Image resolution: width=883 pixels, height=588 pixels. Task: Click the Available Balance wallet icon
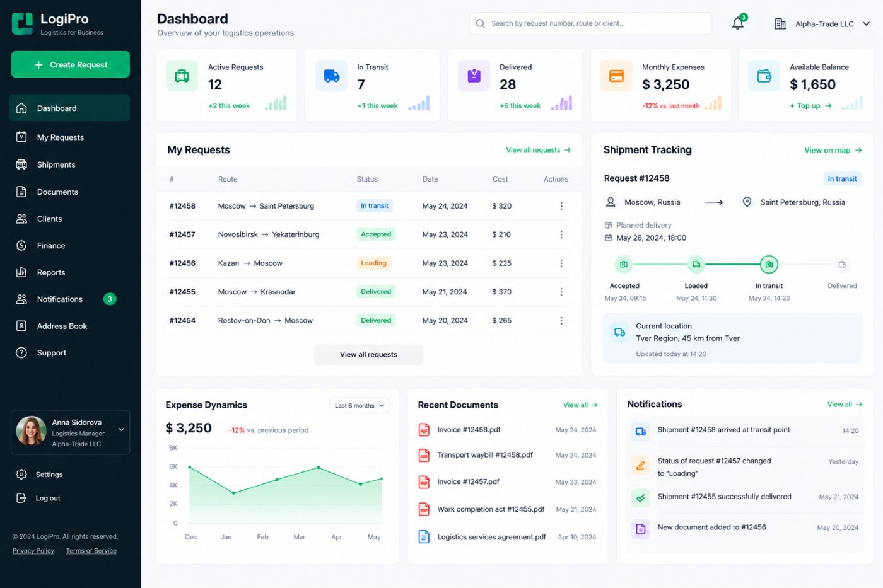764,76
